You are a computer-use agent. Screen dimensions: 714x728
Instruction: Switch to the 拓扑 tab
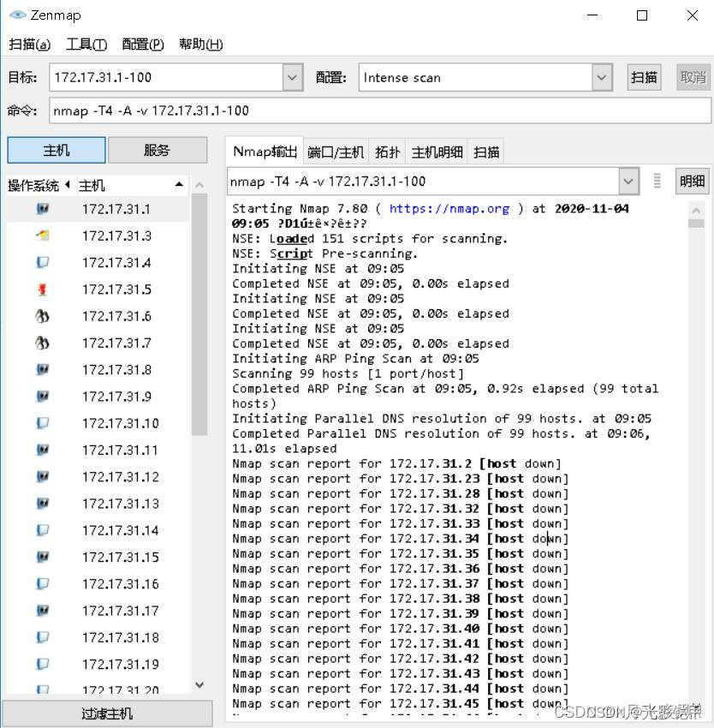coord(387,152)
